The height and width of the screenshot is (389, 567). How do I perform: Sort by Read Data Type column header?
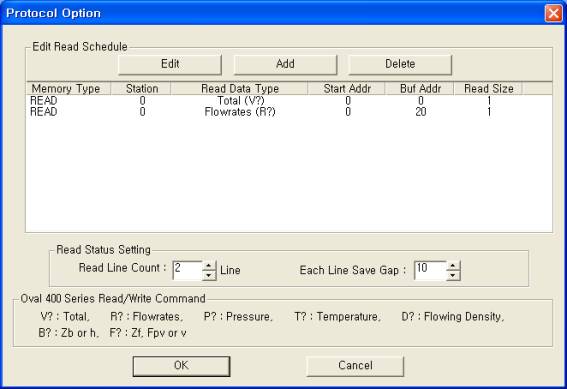(239, 89)
